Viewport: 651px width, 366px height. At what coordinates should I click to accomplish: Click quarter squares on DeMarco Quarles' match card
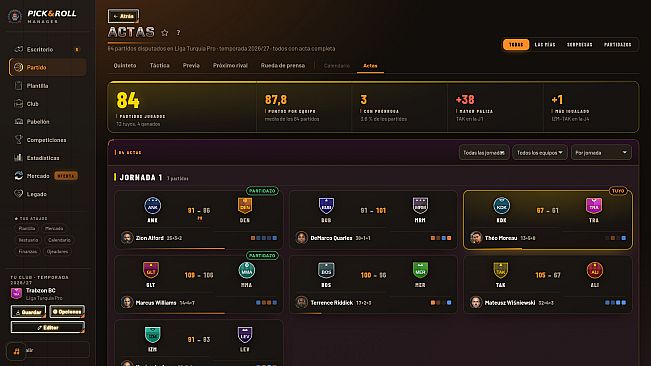coord(441,238)
